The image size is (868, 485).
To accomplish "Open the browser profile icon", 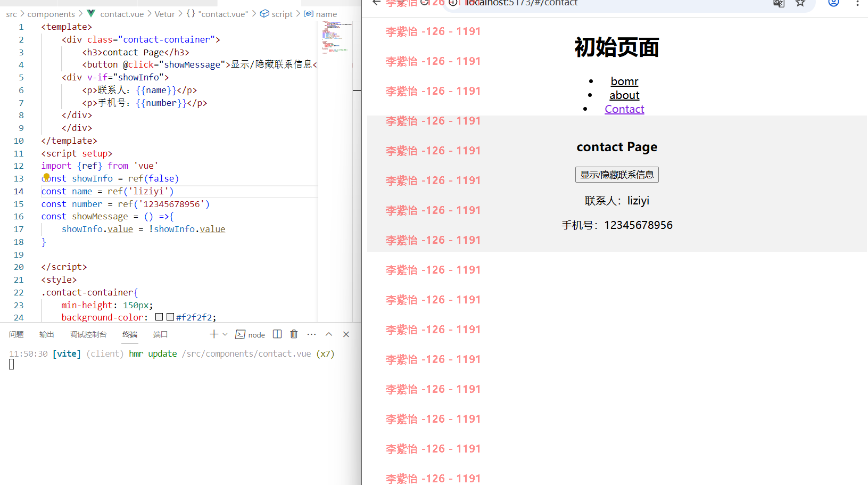I will point(833,3).
